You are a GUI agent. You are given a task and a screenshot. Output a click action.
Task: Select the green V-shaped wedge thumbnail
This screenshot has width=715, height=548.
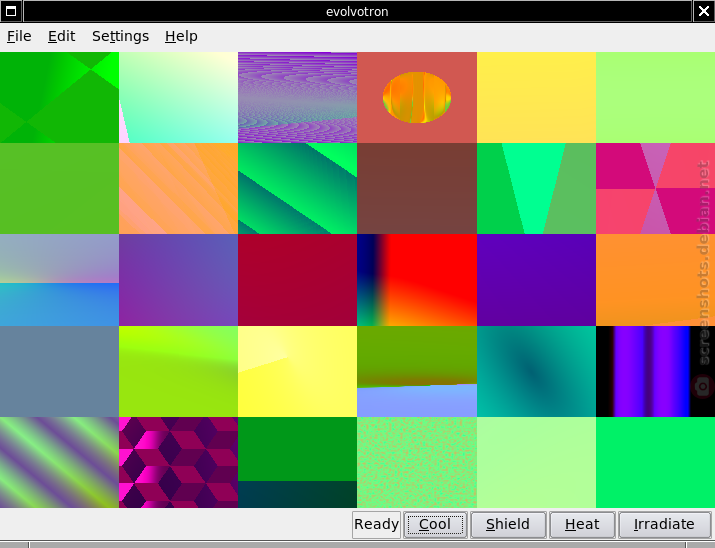[536, 188]
